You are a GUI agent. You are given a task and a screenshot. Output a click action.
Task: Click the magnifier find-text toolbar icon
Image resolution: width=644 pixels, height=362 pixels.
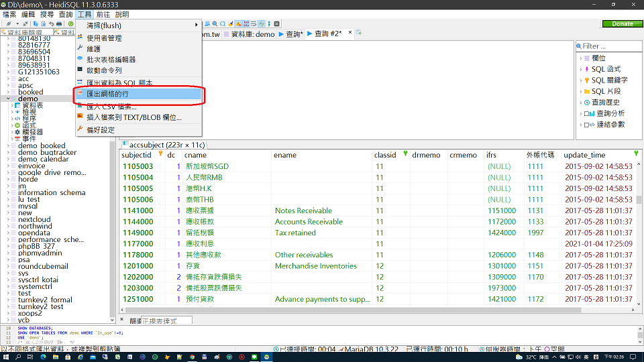215,24
